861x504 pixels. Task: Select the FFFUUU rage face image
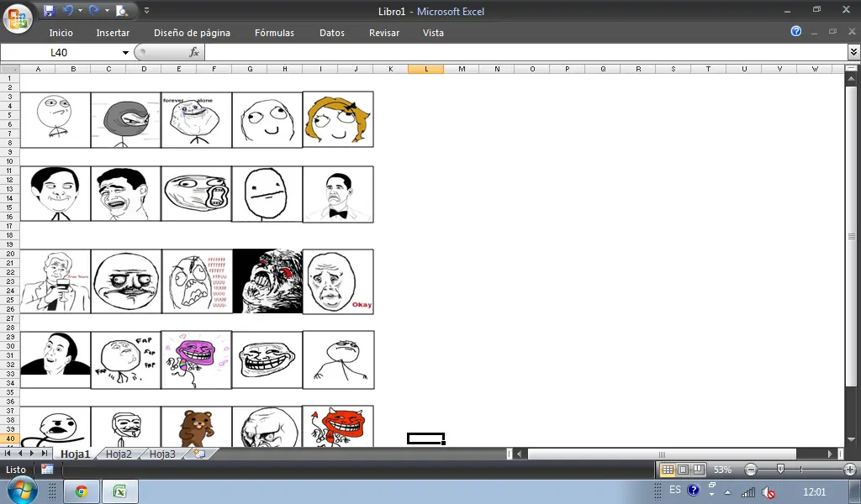click(197, 281)
